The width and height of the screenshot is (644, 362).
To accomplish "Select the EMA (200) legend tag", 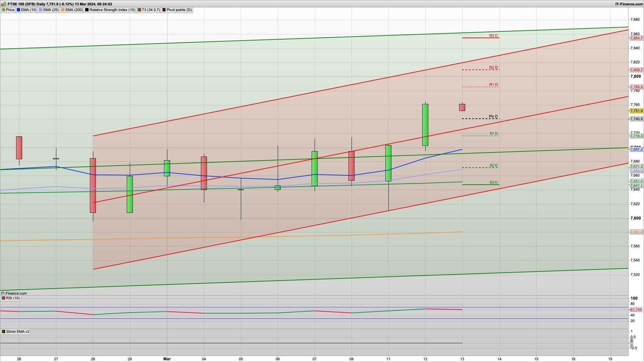I will click(72, 10).
